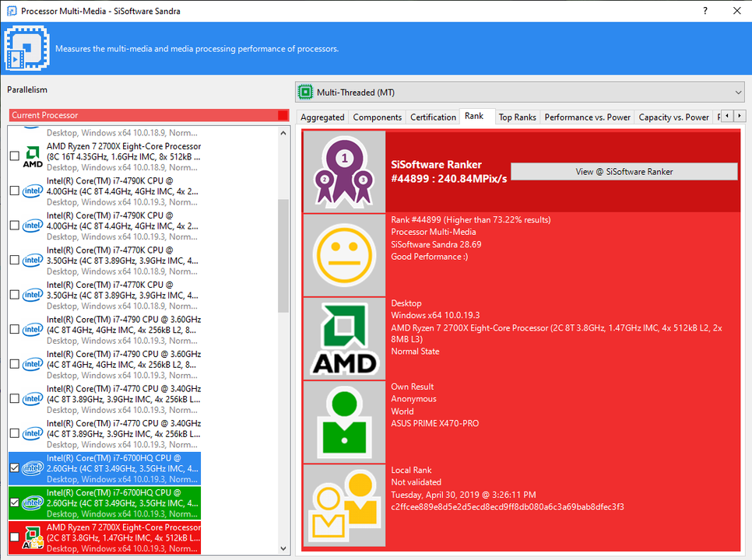Close the Sandra window

coord(737,11)
